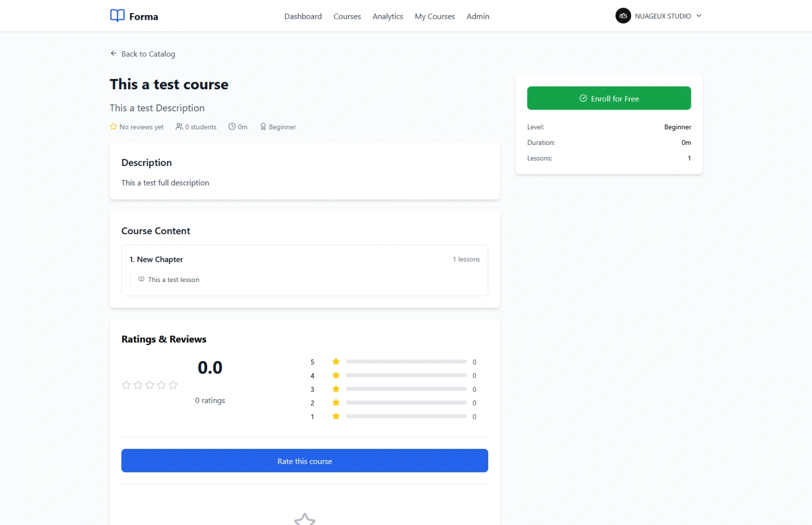Click the back arrow beside Back to Catalog
This screenshot has height=525, width=812.
pos(113,53)
